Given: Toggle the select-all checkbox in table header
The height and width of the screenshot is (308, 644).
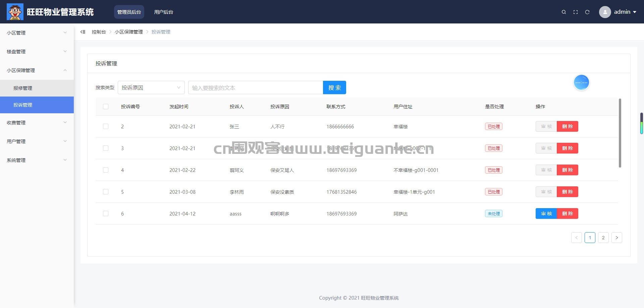Looking at the screenshot, I should pyautogui.click(x=106, y=107).
